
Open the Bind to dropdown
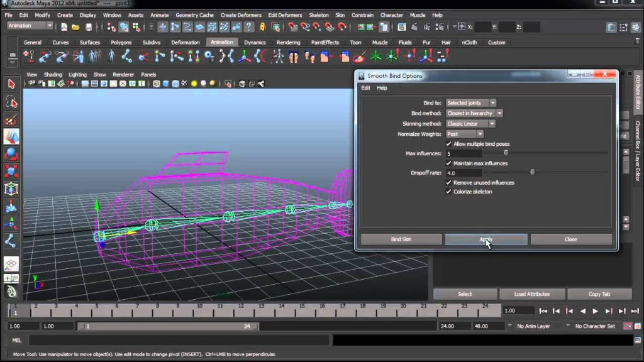point(471,103)
